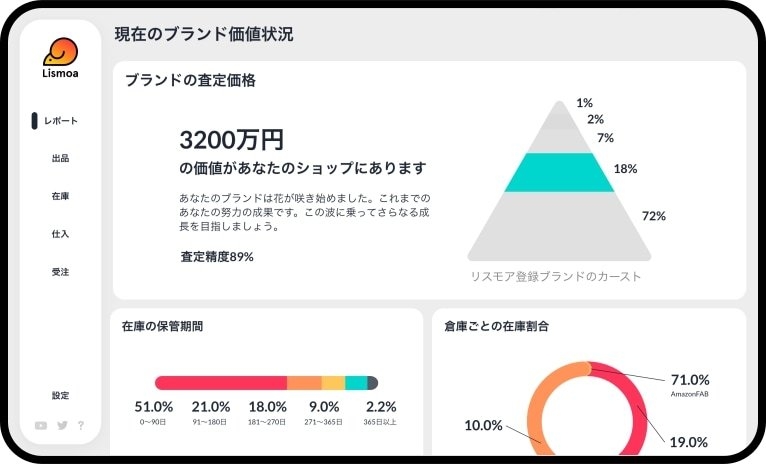Open the レポート menu item

pyautogui.click(x=60, y=121)
